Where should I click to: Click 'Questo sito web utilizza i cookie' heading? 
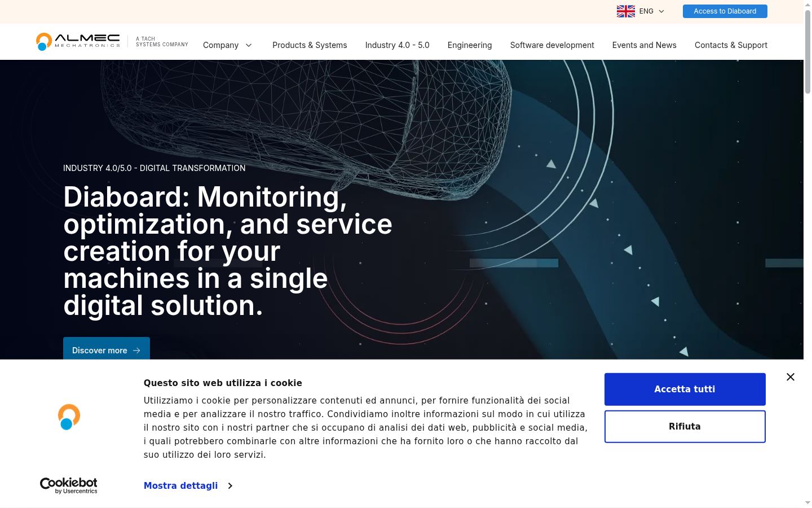[x=223, y=383]
